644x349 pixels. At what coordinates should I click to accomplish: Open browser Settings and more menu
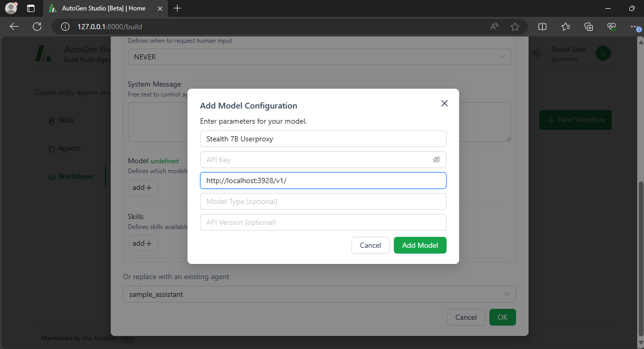tap(634, 27)
